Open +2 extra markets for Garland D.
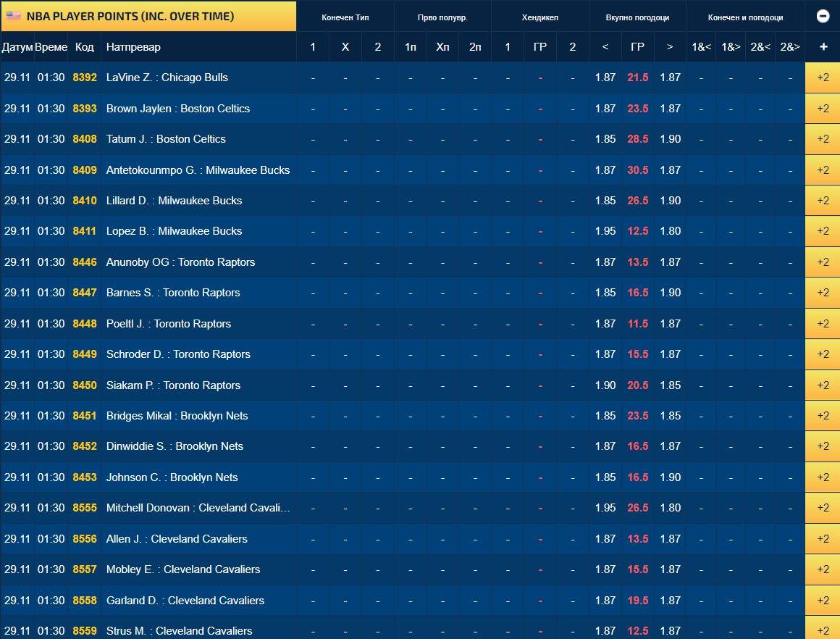 tap(823, 601)
